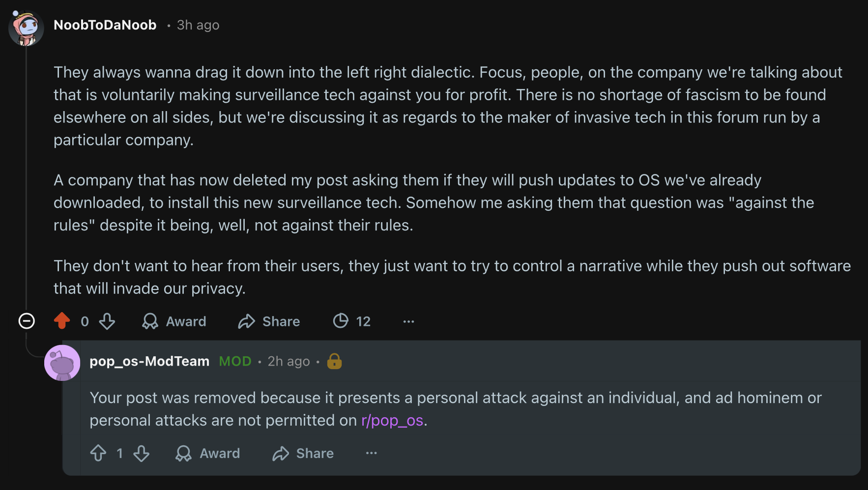Screen dimensions: 868x490
Task: Downvote the pop_os-ModTeam reply
Action: point(142,453)
